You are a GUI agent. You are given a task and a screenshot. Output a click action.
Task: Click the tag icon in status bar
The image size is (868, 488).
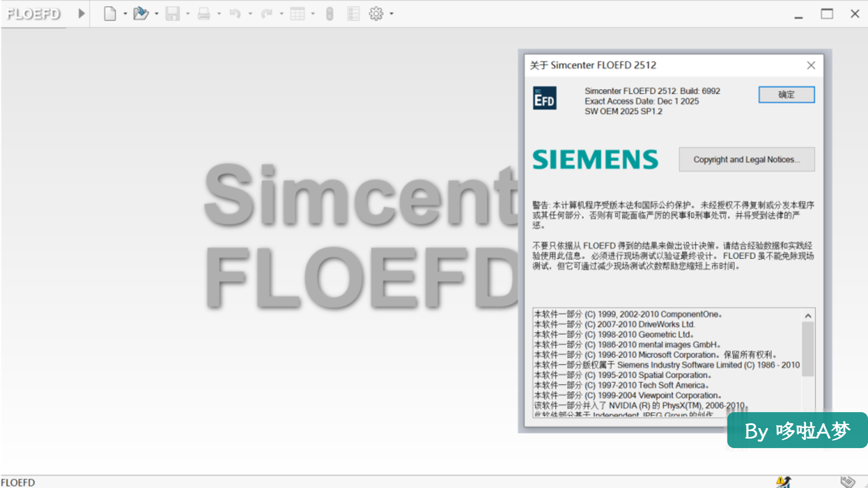coord(848,482)
